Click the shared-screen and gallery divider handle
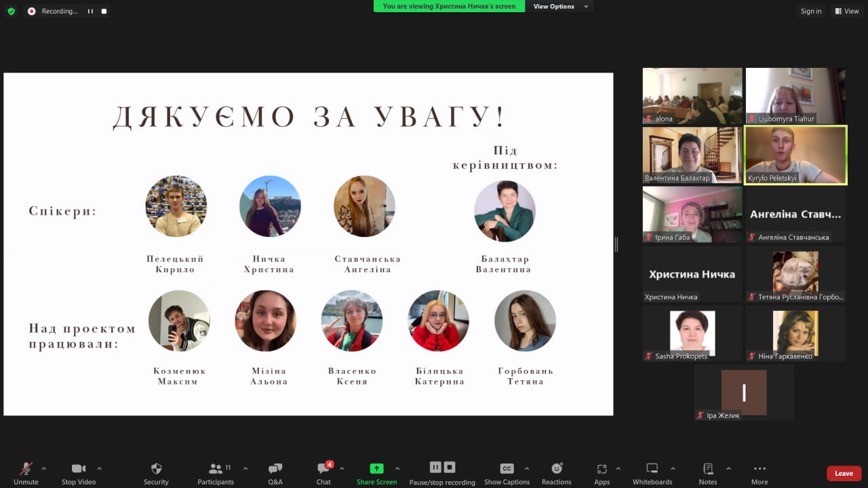Viewport: 868px width, 488px height. point(616,244)
